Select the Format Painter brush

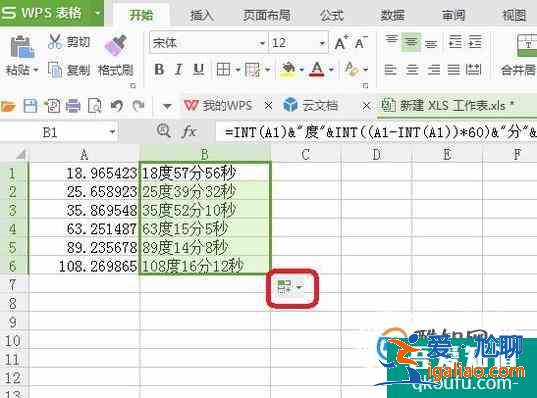point(116,45)
